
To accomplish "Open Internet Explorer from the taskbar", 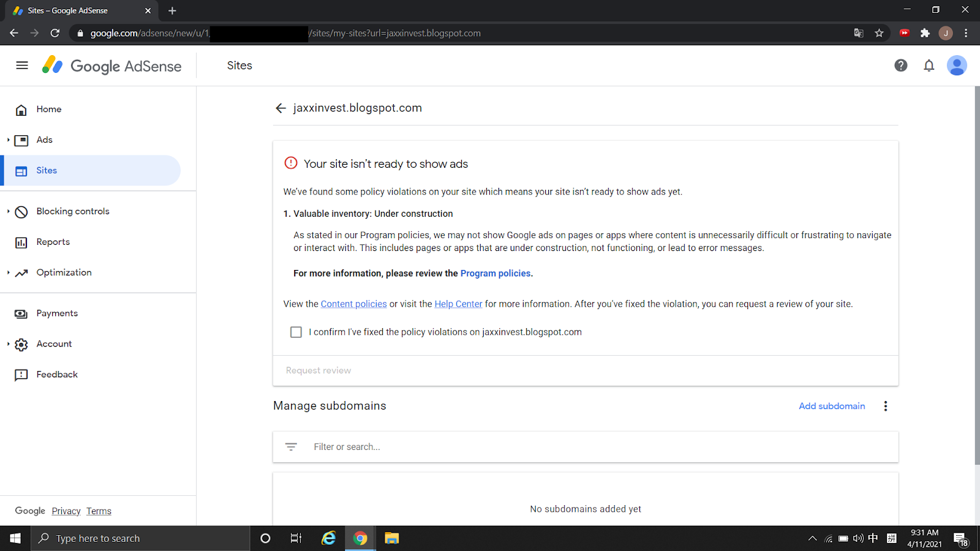I will [x=329, y=539].
